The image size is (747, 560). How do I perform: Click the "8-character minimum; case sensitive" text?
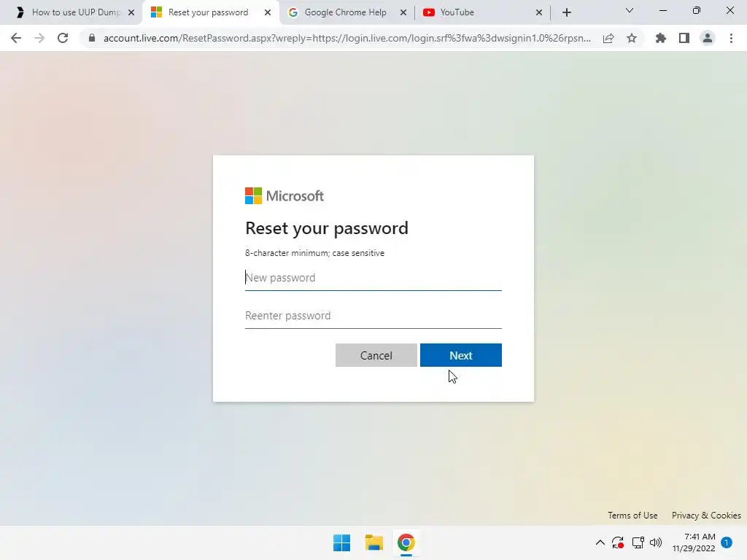pos(314,253)
